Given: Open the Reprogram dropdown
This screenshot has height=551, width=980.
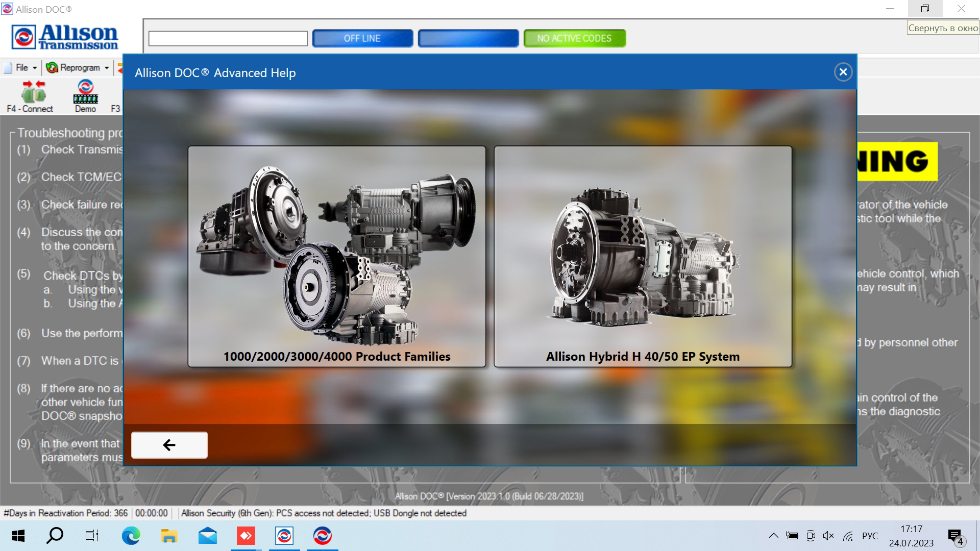Looking at the screenshot, I should click(x=107, y=67).
